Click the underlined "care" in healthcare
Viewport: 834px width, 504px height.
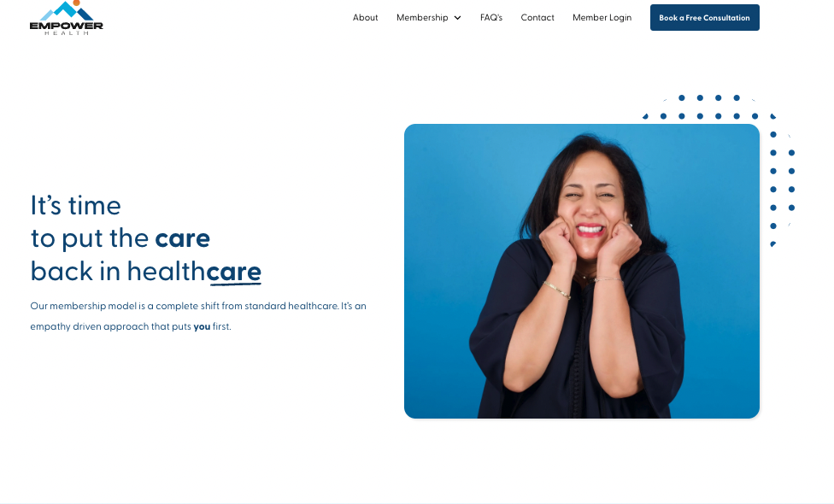(234, 272)
